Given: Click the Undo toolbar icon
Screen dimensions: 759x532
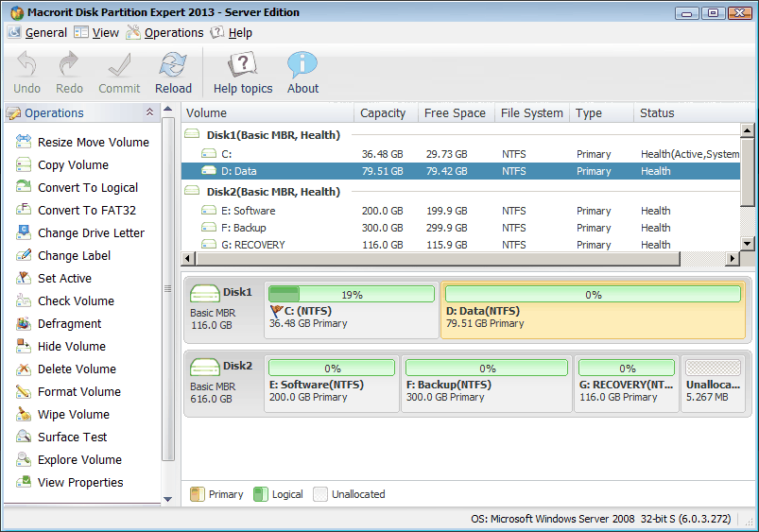Looking at the screenshot, I should (26, 64).
